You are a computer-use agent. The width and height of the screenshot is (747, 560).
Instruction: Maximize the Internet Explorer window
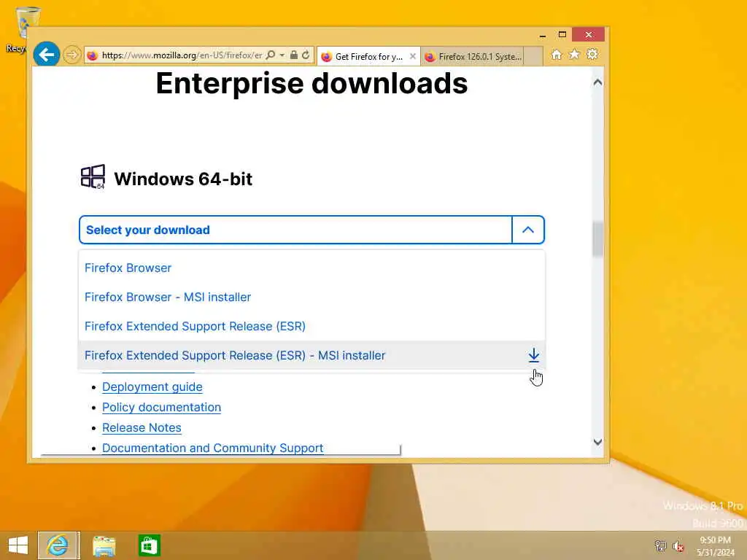tap(562, 35)
